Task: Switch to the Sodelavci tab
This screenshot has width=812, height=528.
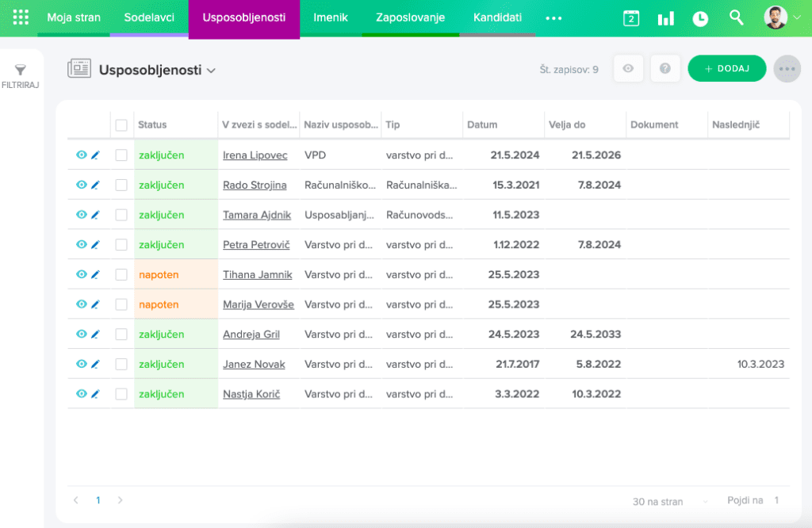Action: tap(149, 17)
